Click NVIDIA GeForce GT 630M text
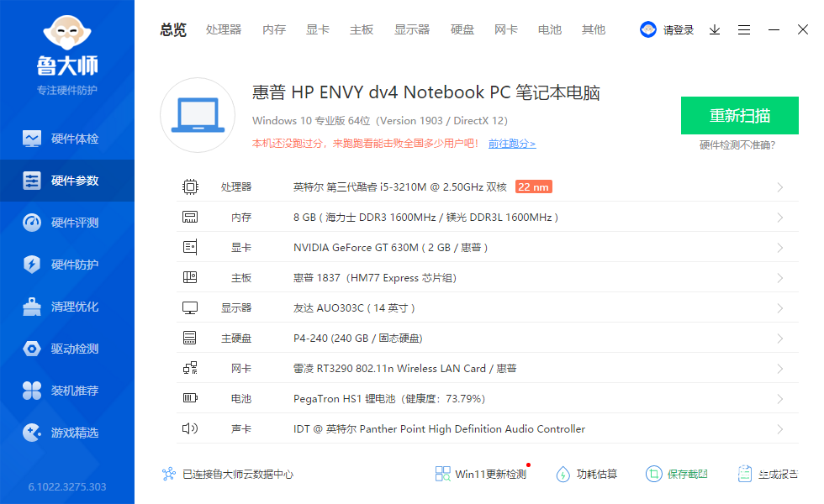Screen dimensions: 824x504 pos(390,247)
